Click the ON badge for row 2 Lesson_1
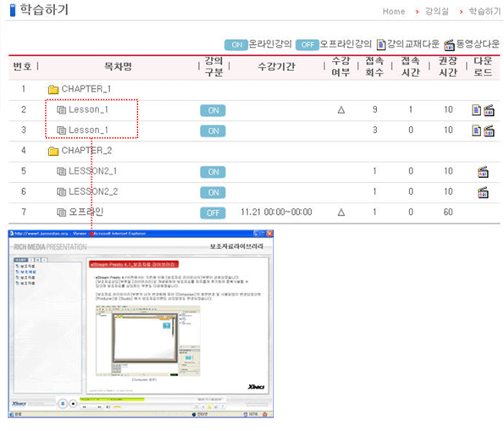Screen dimensions: 504x431 213,111
